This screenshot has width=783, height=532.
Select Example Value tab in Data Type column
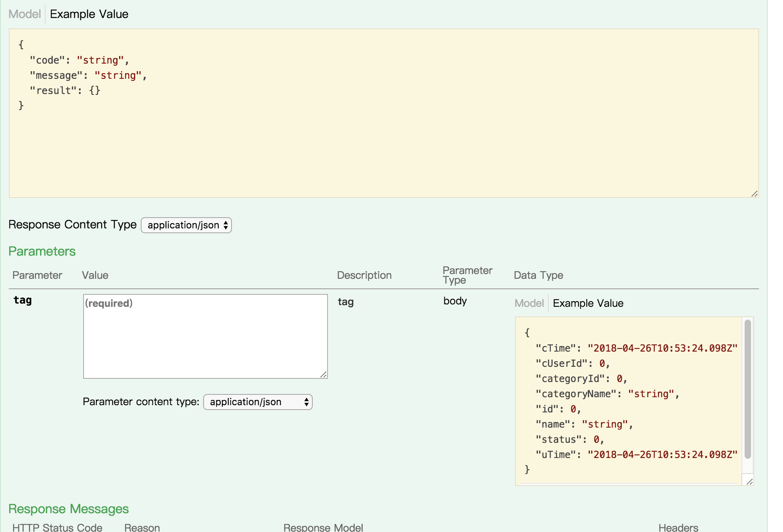click(x=588, y=303)
